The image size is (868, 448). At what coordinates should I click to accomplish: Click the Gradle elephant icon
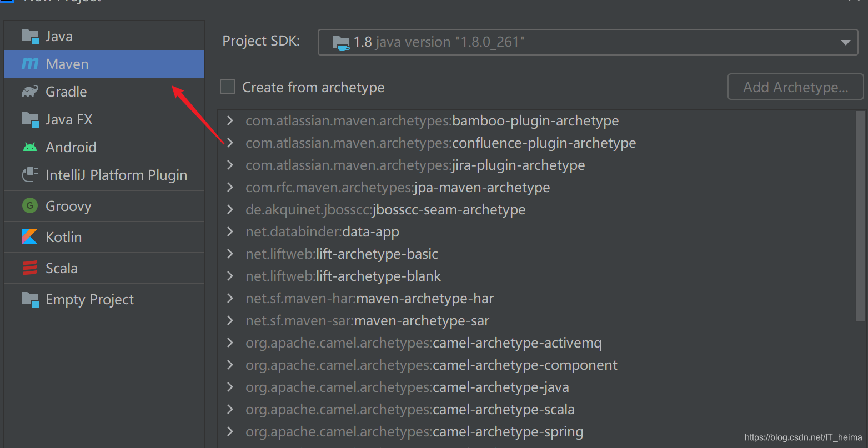(30, 92)
